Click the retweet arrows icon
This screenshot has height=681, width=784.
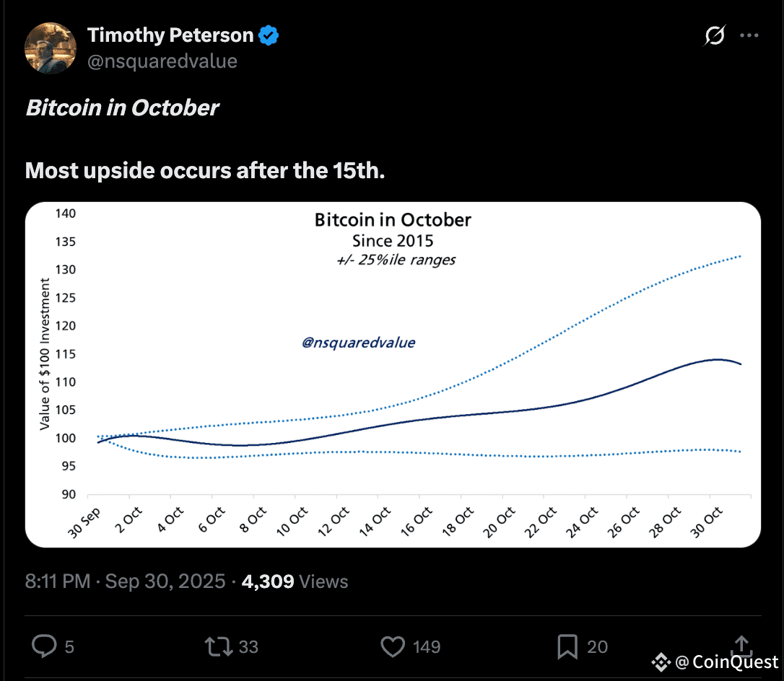[217, 646]
